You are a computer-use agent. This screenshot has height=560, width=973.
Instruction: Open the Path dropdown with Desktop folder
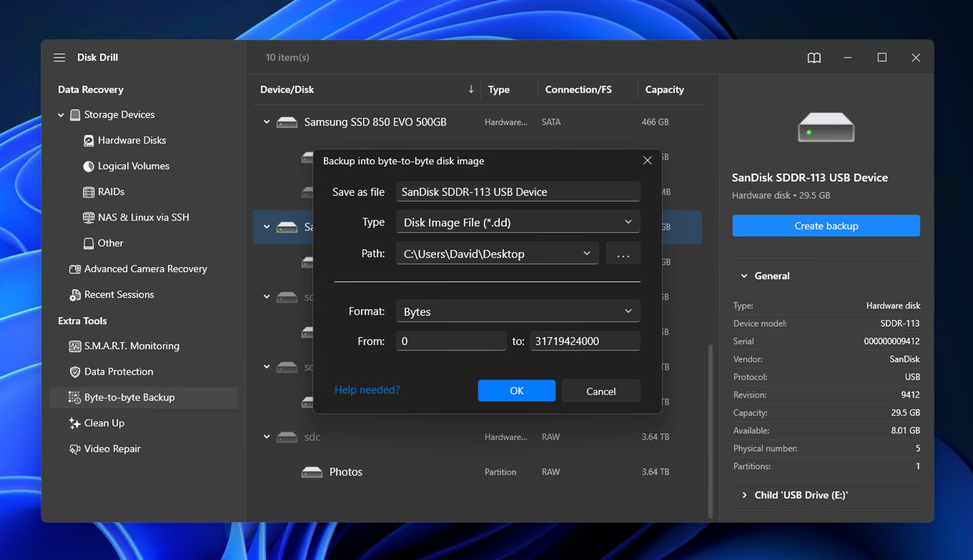click(497, 254)
